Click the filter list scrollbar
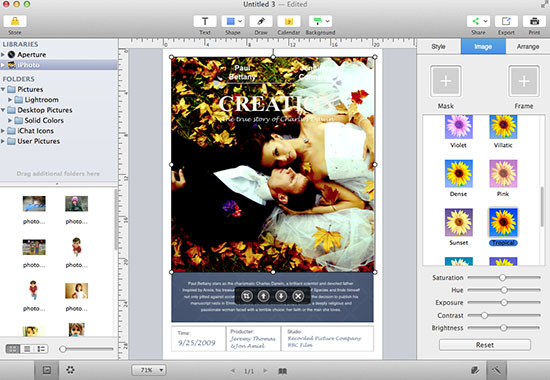The width and height of the screenshot is (550, 380). click(542, 207)
